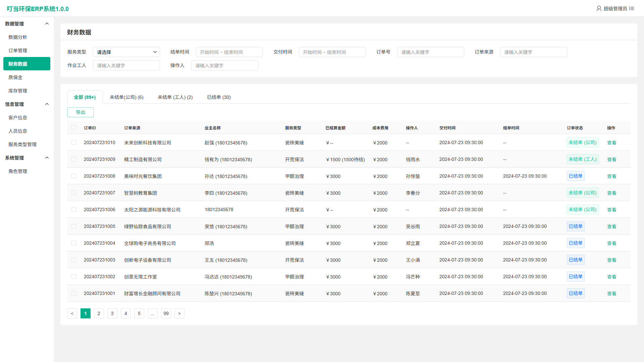Open 数据分析 in the sidebar
The height and width of the screenshot is (362, 644).
coord(27,37)
